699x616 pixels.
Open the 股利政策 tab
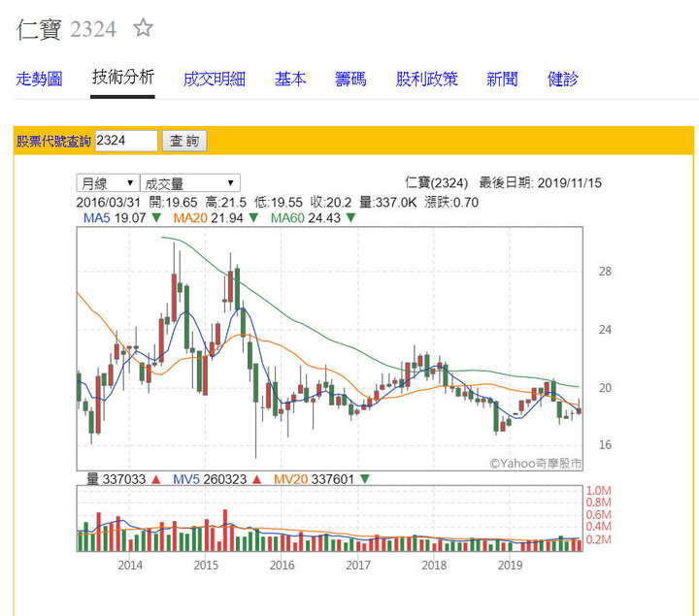[x=426, y=79]
